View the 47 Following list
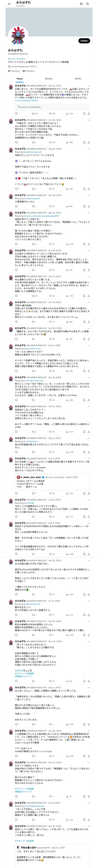The width and height of the screenshot is (98, 868). click(14, 71)
